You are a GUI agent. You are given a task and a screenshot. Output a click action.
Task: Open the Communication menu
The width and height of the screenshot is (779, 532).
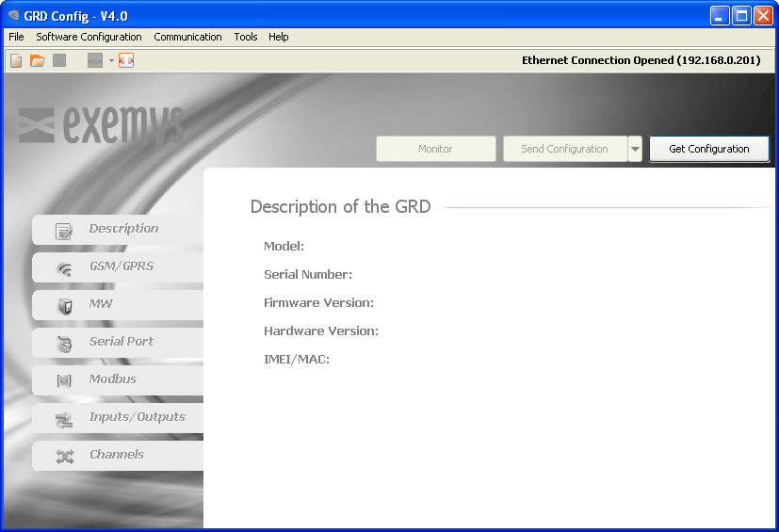coord(187,37)
